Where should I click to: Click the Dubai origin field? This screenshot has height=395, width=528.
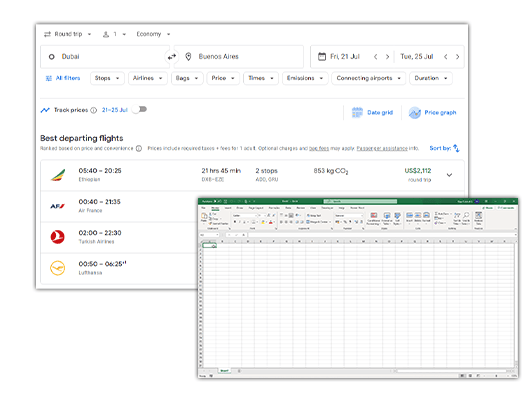click(x=104, y=57)
